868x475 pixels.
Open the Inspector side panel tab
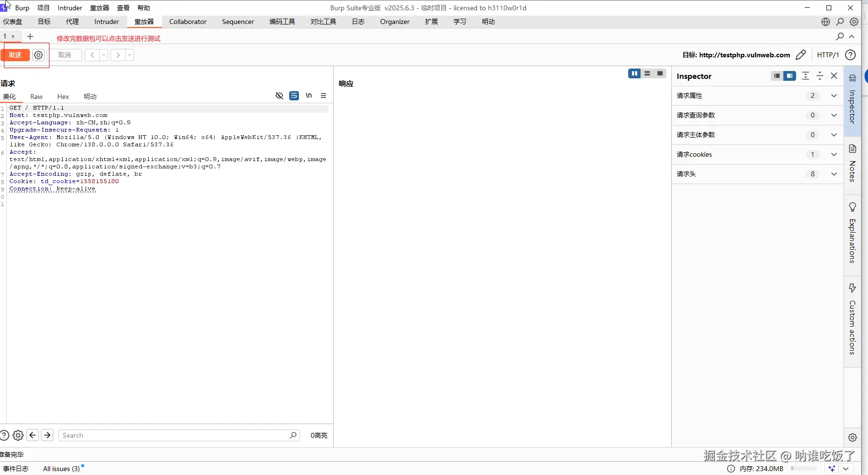[x=852, y=101]
